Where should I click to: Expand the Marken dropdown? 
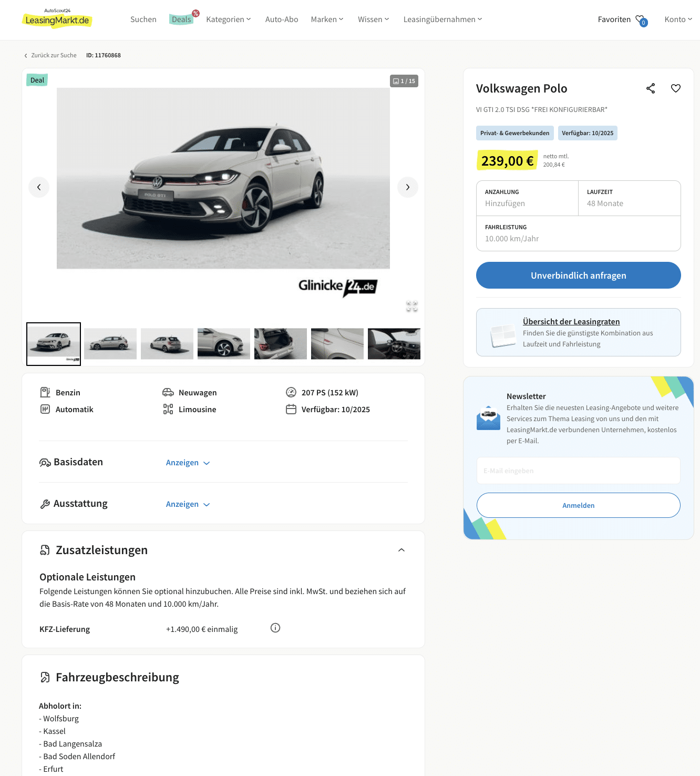coord(327,19)
